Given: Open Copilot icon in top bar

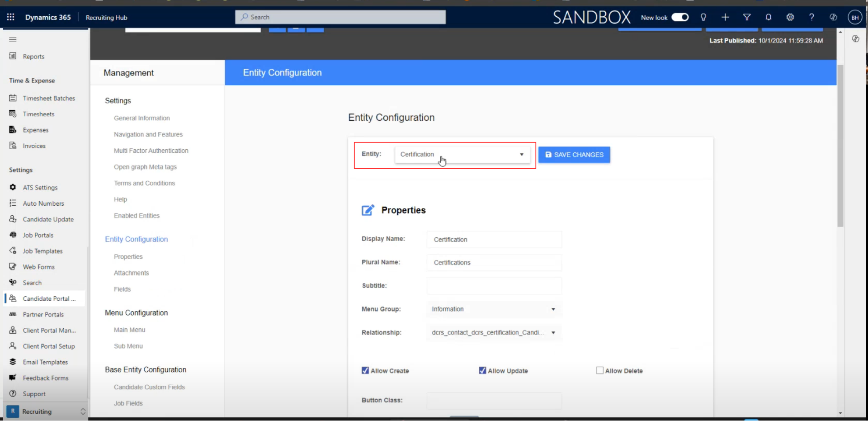Looking at the screenshot, I should [833, 17].
